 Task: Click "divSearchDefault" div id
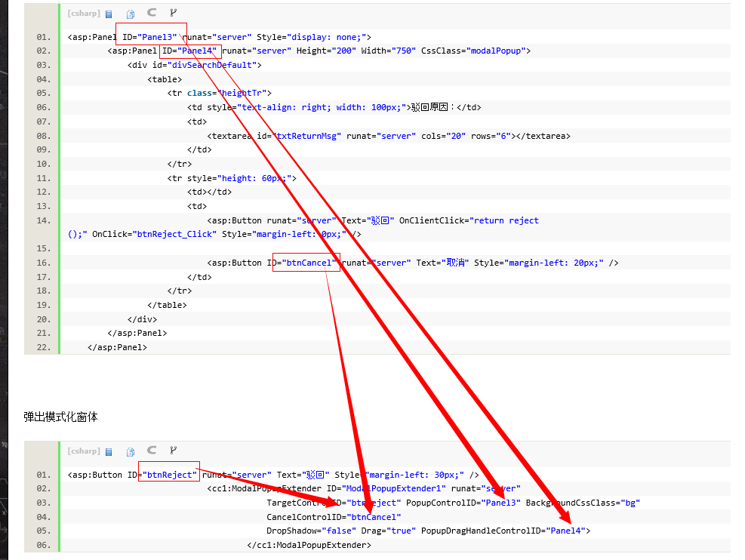[x=212, y=65]
